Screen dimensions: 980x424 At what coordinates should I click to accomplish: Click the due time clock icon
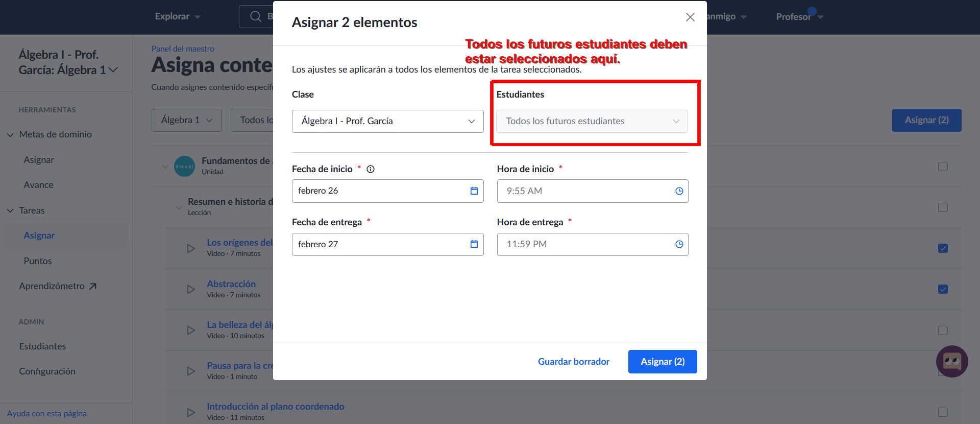click(x=679, y=244)
